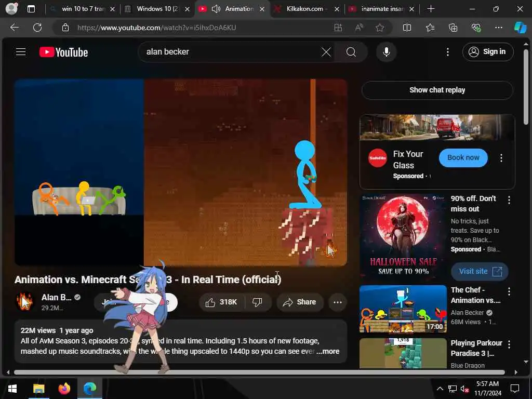This screenshot has width=532, height=399.
Task: Expand description with ...more
Action: [x=328, y=352]
